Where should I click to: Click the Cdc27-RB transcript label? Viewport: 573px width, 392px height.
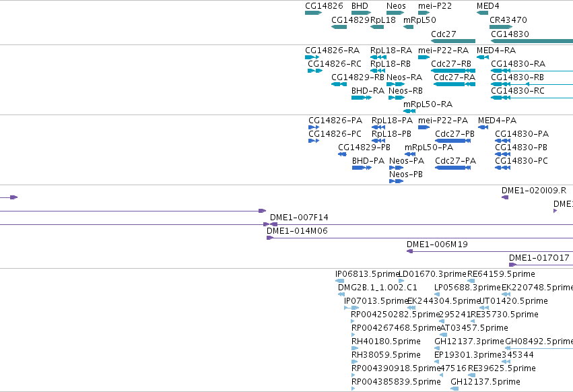[451, 63]
